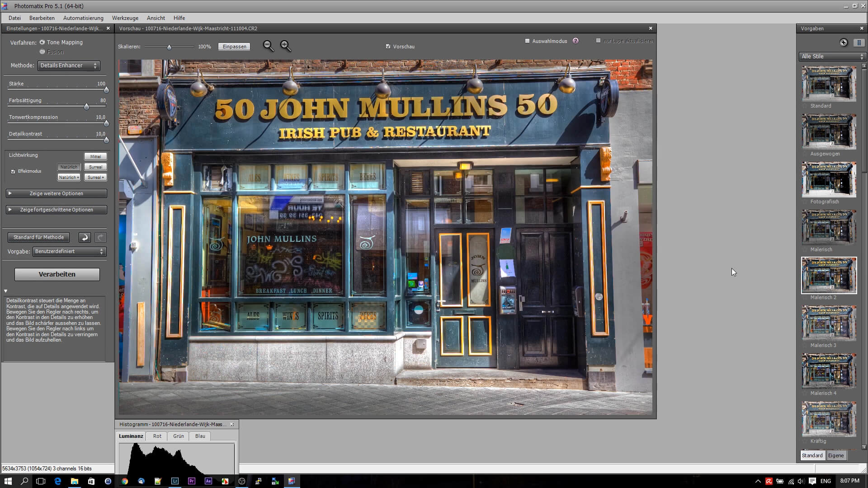Switch histogram to the Blau tab
Image resolution: width=868 pixels, height=488 pixels.
point(200,436)
